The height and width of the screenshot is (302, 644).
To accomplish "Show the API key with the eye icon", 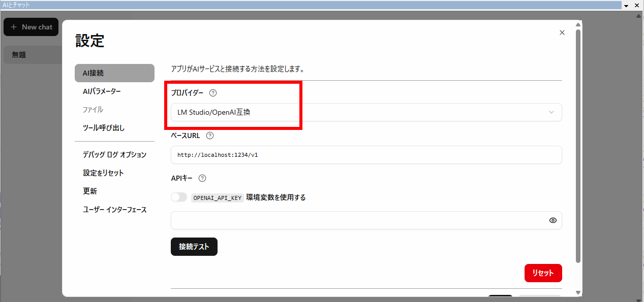I will [553, 220].
